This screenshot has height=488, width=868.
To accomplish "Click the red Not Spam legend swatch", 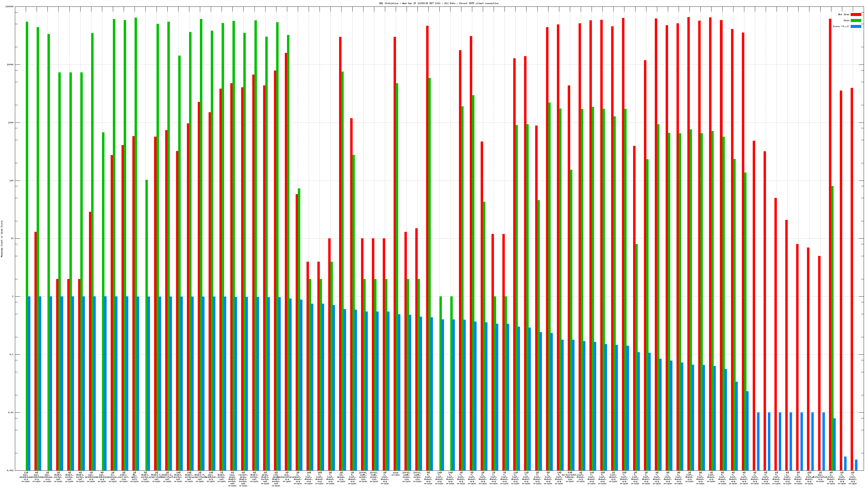I will (x=856, y=14).
